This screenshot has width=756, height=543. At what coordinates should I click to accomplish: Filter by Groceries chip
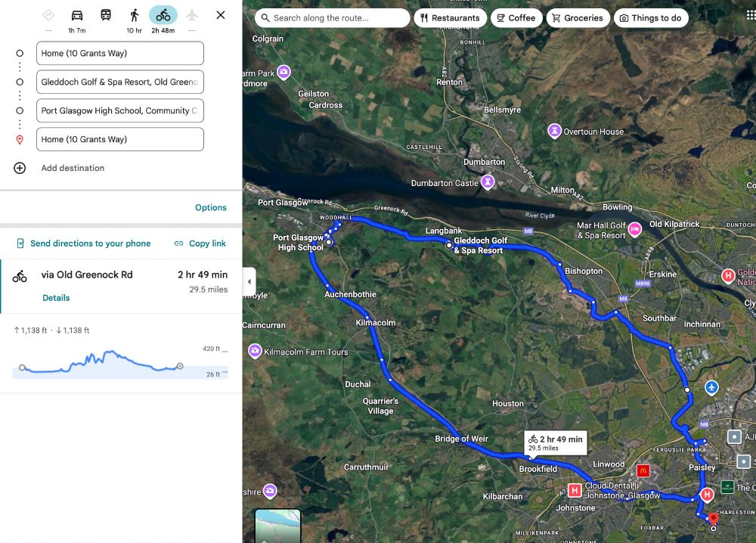578,18
